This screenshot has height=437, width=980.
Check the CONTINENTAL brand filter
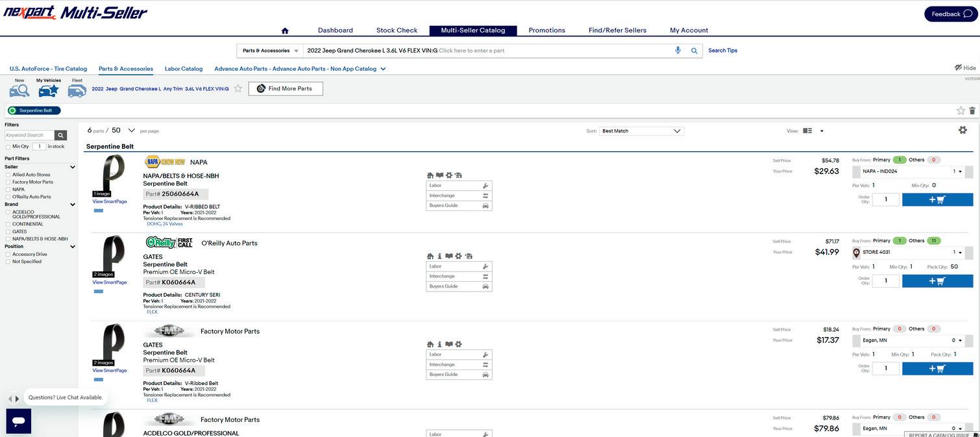tap(8, 224)
